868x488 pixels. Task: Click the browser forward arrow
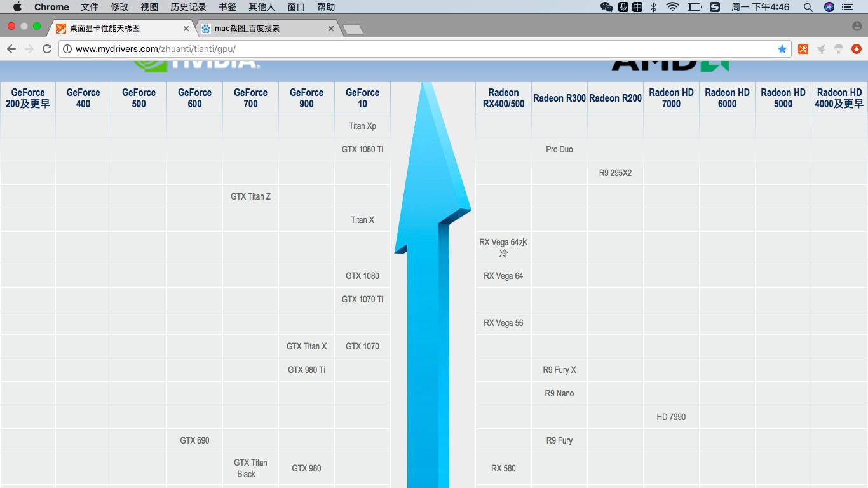point(29,49)
